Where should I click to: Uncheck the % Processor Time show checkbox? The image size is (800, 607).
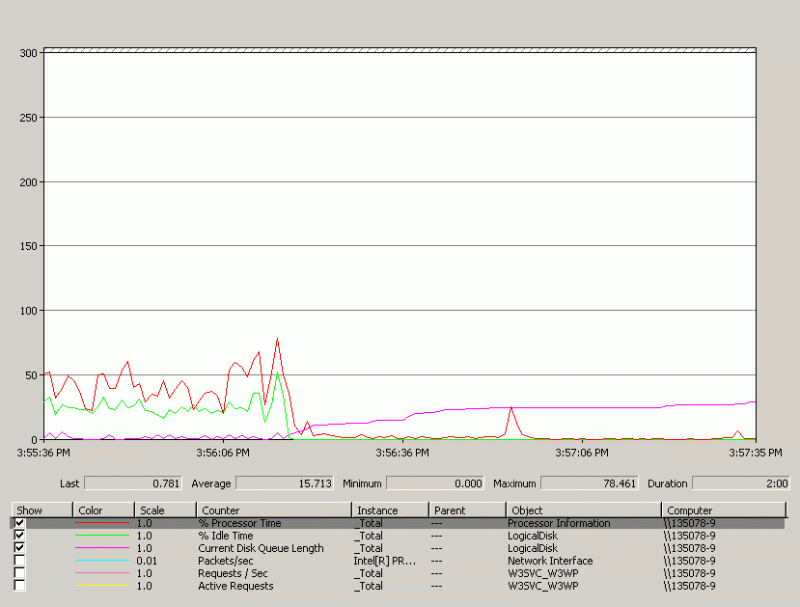[21, 523]
